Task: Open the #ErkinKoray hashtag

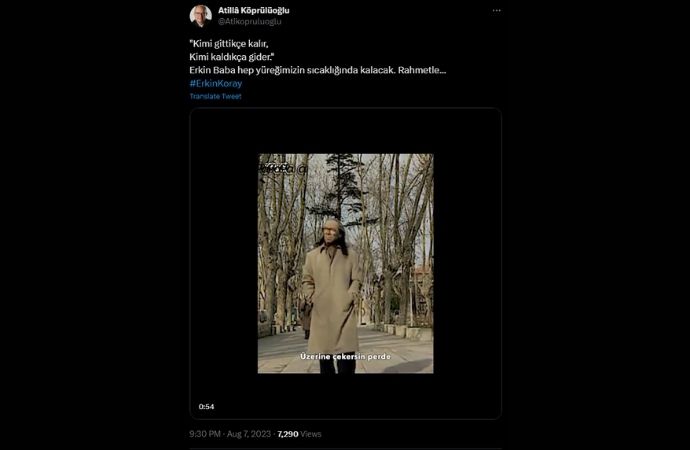Action: 215,83
